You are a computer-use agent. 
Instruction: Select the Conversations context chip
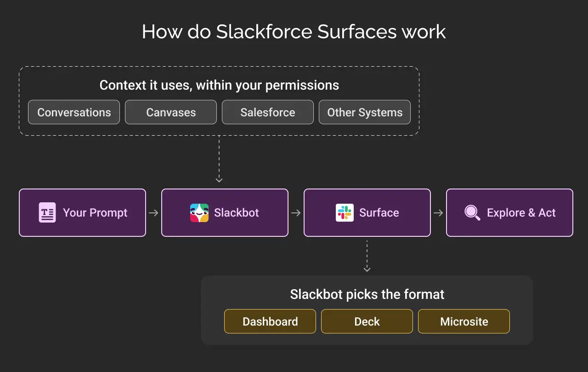pyautogui.click(x=74, y=112)
